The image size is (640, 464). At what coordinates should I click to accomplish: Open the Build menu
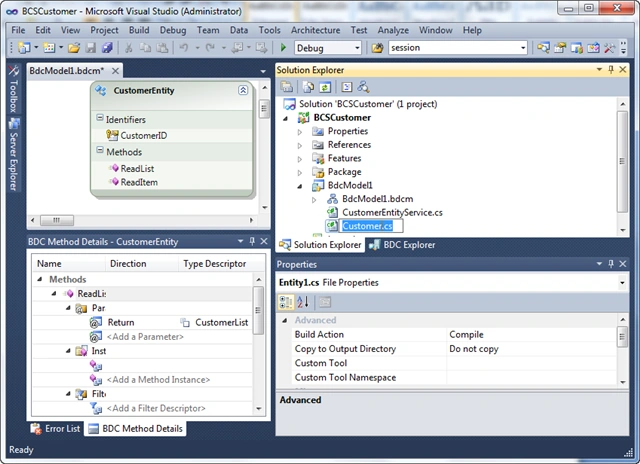click(139, 30)
